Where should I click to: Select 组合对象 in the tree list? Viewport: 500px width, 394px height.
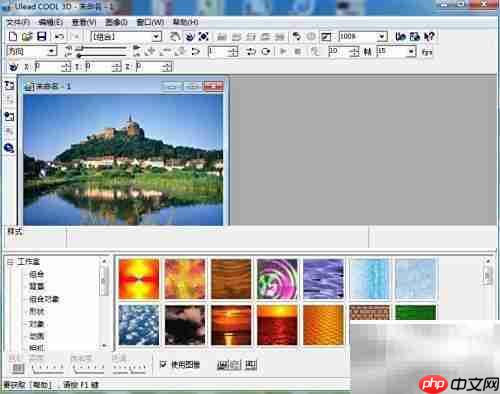pyautogui.click(x=44, y=299)
